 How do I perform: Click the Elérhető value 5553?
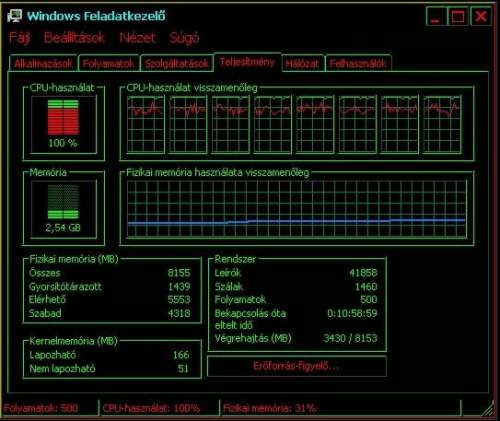(179, 299)
